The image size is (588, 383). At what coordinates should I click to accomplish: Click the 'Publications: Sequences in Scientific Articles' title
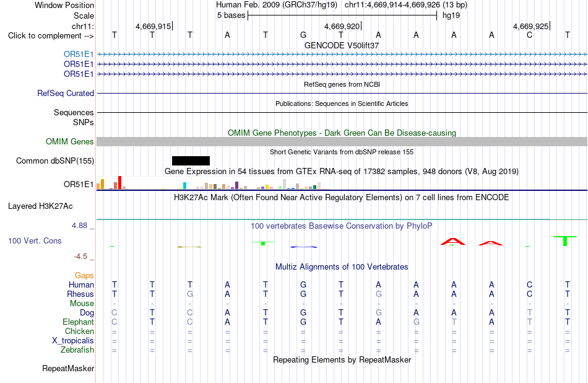pos(342,103)
